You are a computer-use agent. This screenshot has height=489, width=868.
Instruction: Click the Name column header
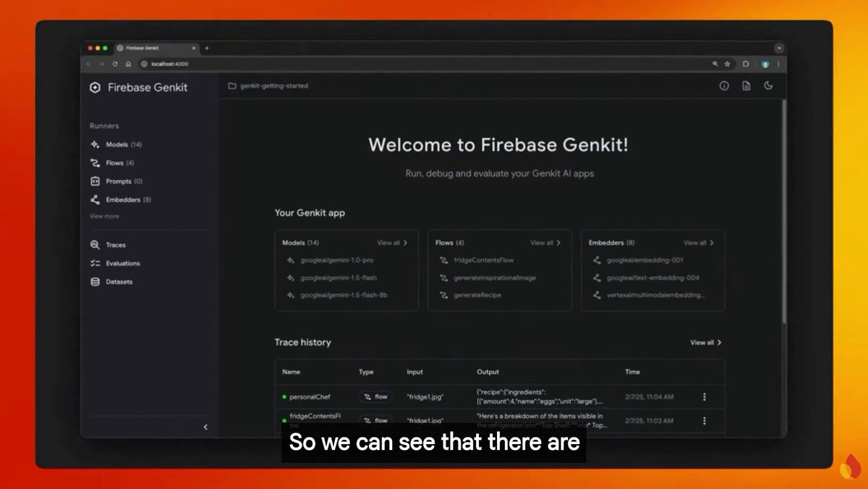(291, 372)
